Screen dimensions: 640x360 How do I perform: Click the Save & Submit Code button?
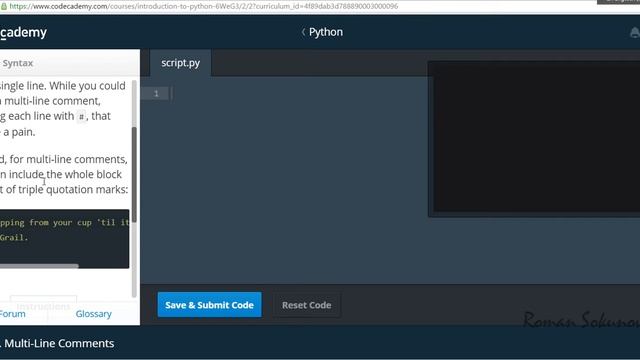click(x=209, y=305)
